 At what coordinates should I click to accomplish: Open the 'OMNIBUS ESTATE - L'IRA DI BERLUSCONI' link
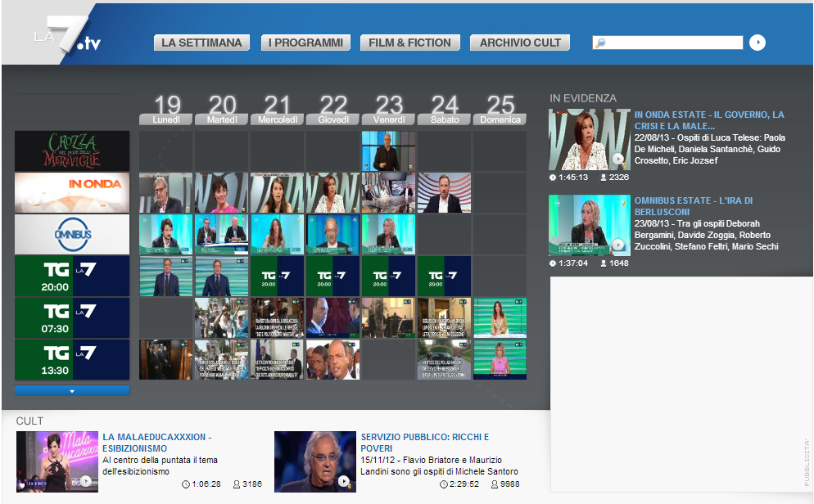[x=693, y=206]
